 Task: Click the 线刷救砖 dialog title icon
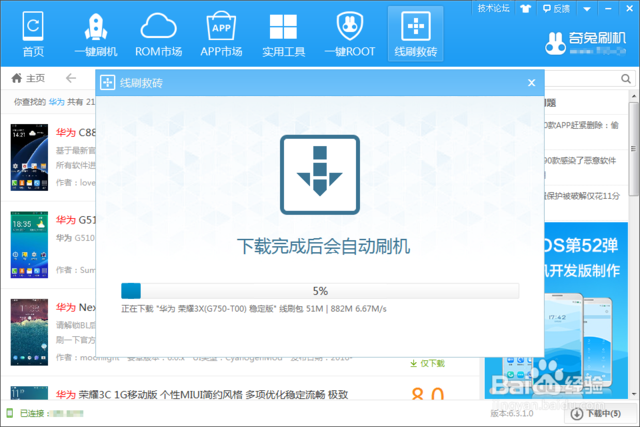[x=107, y=82]
